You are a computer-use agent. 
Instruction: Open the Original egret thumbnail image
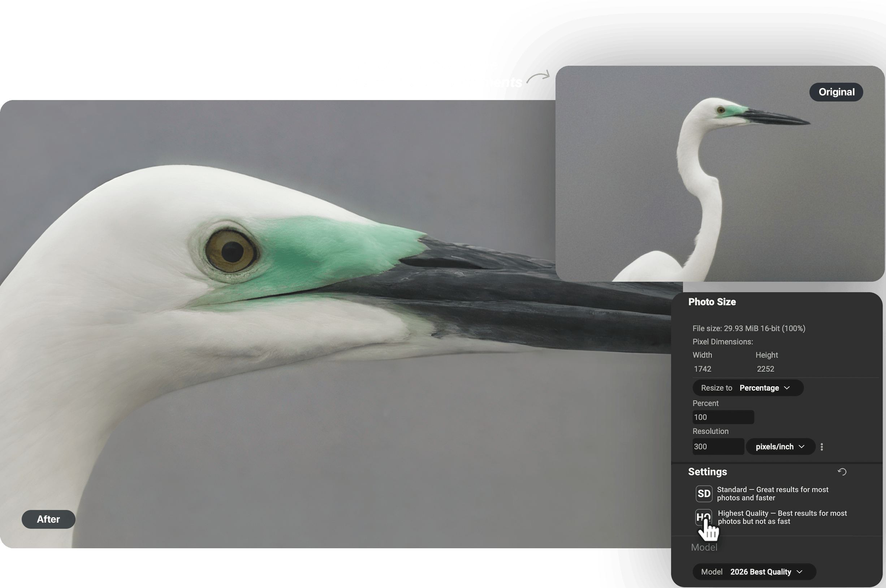719,174
